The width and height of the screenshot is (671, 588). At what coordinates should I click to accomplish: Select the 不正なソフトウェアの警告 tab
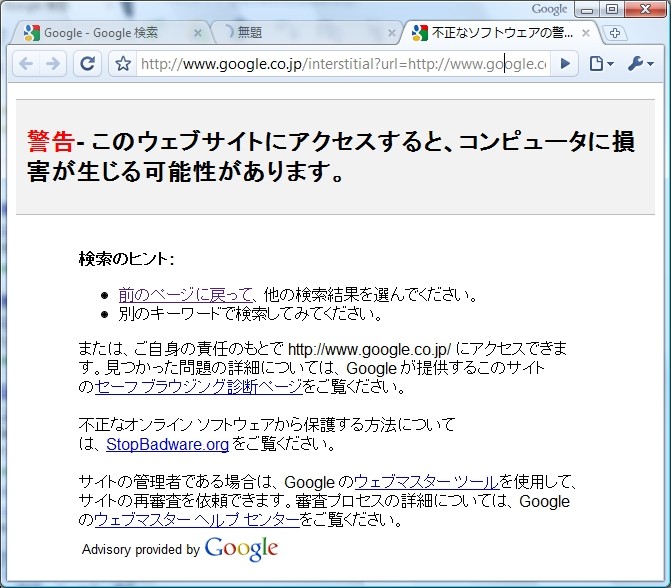point(501,33)
